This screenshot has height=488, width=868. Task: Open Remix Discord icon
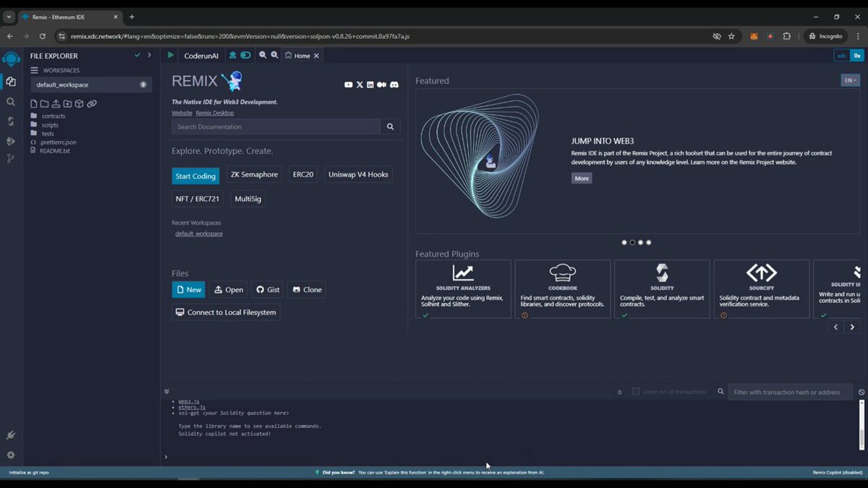click(x=394, y=85)
